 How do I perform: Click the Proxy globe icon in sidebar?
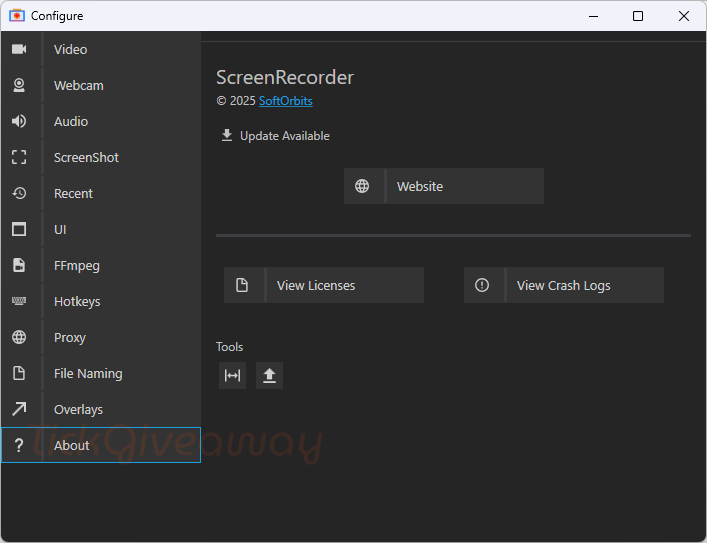[19, 337]
